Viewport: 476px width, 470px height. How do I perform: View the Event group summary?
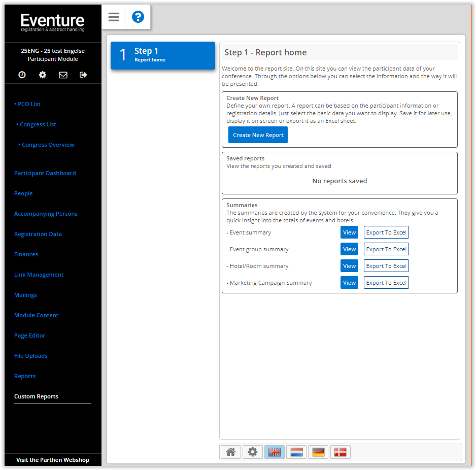(349, 249)
